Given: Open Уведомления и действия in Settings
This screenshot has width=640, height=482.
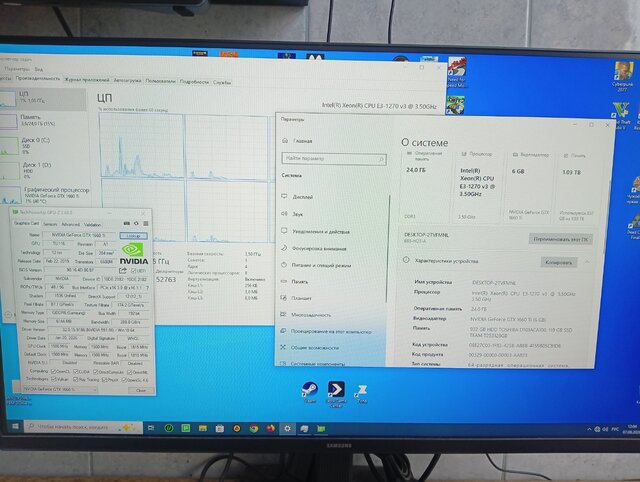Looking at the screenshot, I should 315,231.
